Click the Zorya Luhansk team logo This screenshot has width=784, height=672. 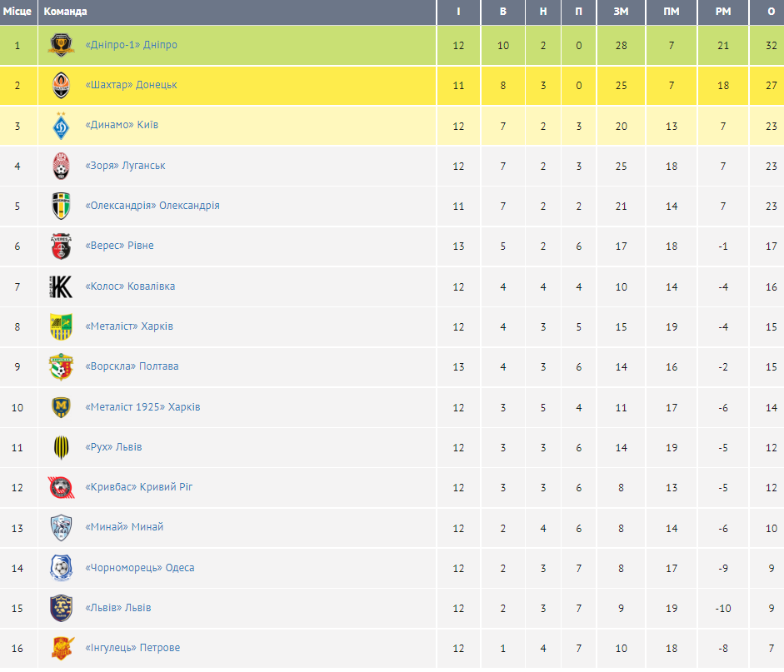click(62, 166)
